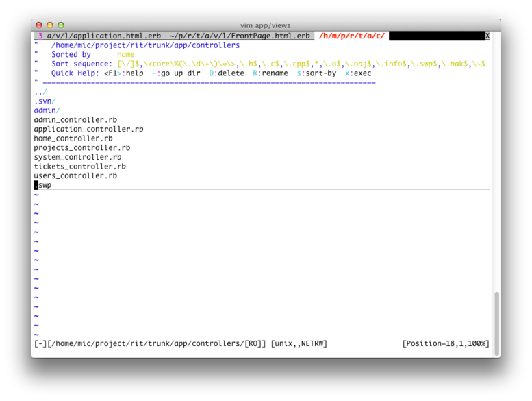The image size is (532, 401).
Task: Open the .svn/ directory
Action: (x=45, y=101)
